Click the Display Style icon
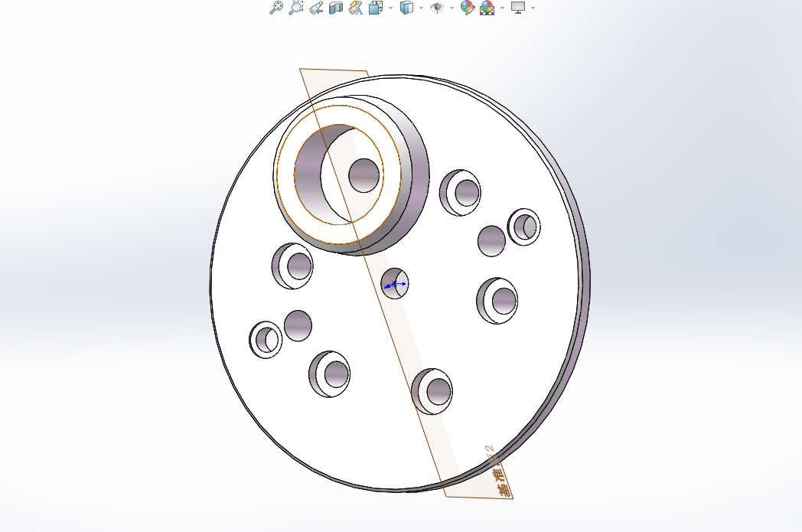Screen dimensions: 802x532 (406, 8)
